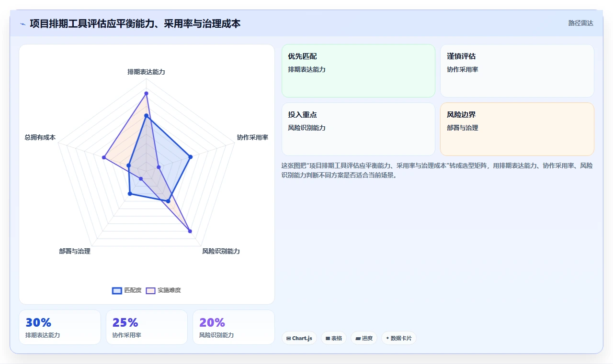Click the 25% 协作采用率 stat card
The width and height of the screenshot is (613, 364).
[x=147, y=327]
